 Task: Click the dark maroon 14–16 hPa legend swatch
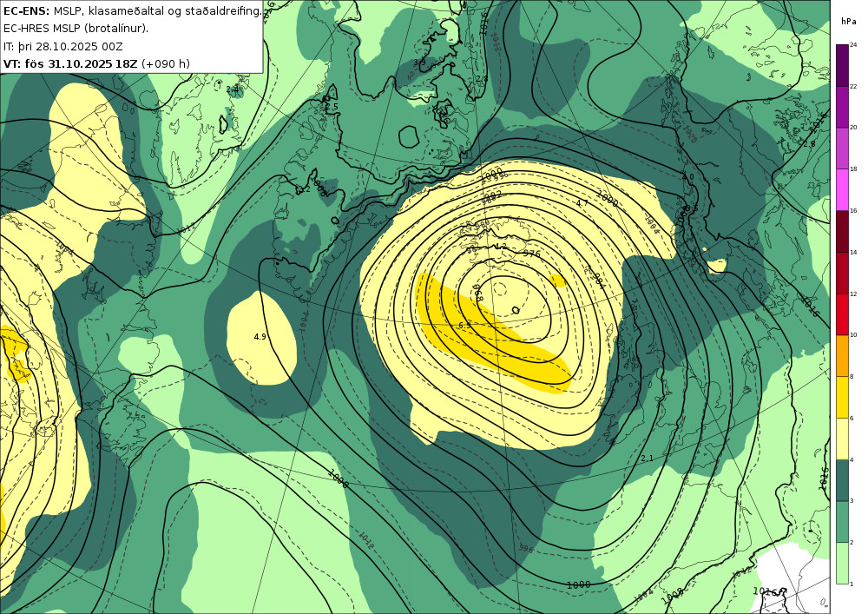(842, 231)
